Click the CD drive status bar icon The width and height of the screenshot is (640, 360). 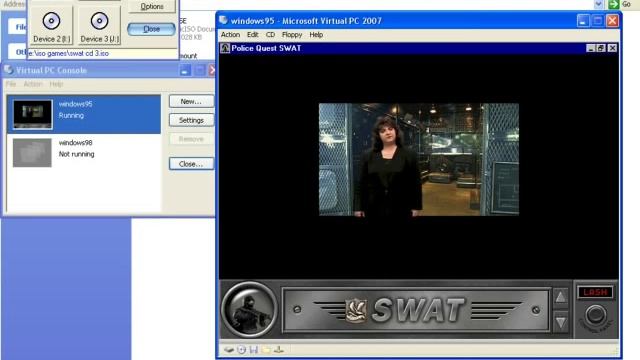[242, 350]
